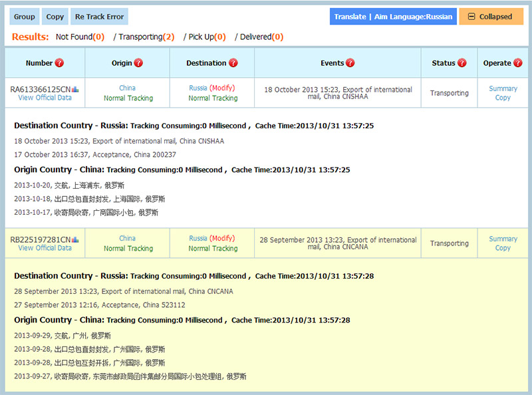This screenshot has height=395, width=532.
Task: Filter by Pick Up(0) results
Action: (x=207, y=37)
